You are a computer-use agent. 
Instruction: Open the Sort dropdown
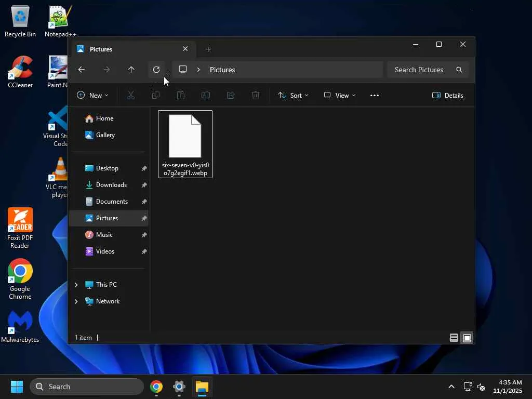click(293, 96)
